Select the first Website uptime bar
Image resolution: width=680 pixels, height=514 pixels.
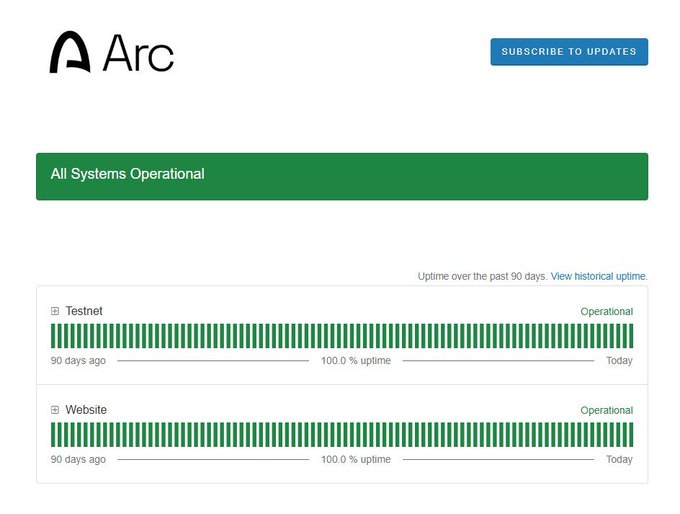(53, 435)
